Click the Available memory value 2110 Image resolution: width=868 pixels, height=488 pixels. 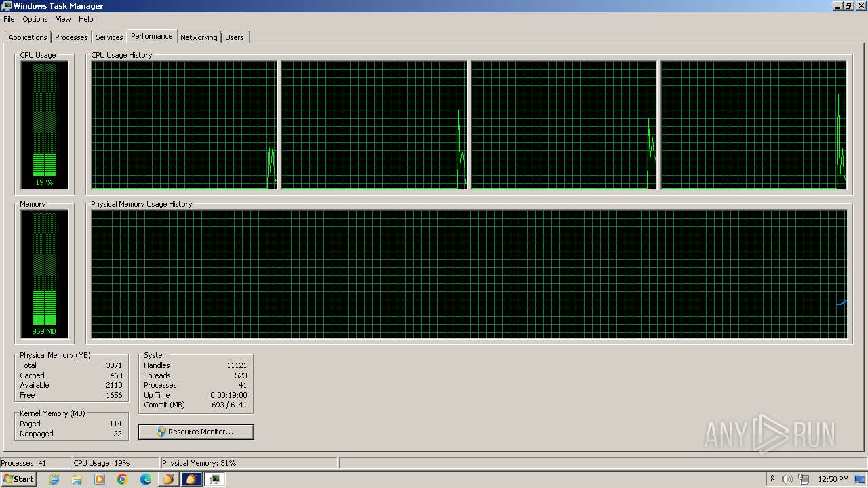point(114,385)
